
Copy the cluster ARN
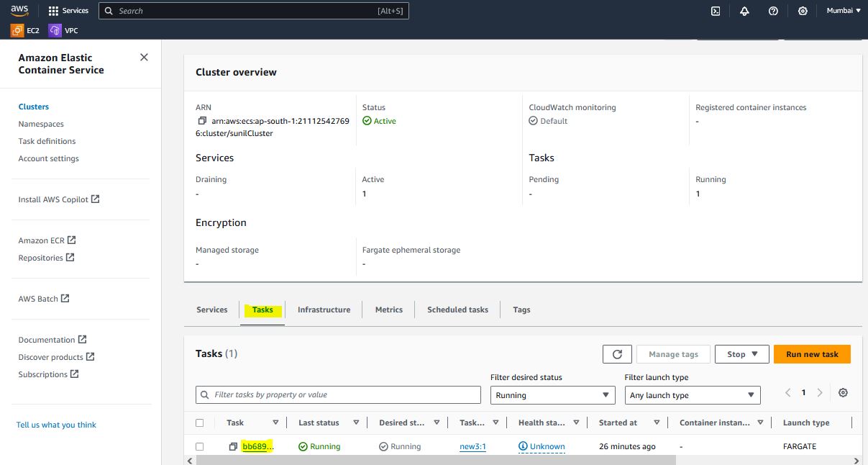point(202,121)
